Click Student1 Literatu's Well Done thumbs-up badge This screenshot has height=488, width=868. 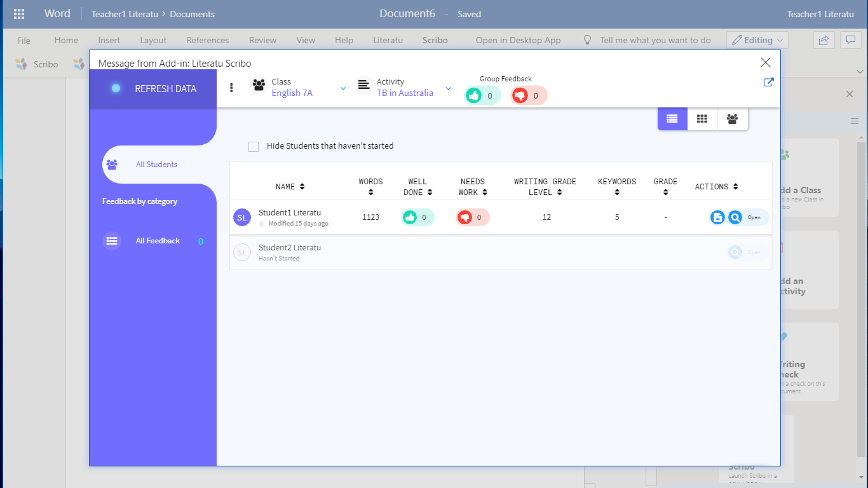(418, 217)
